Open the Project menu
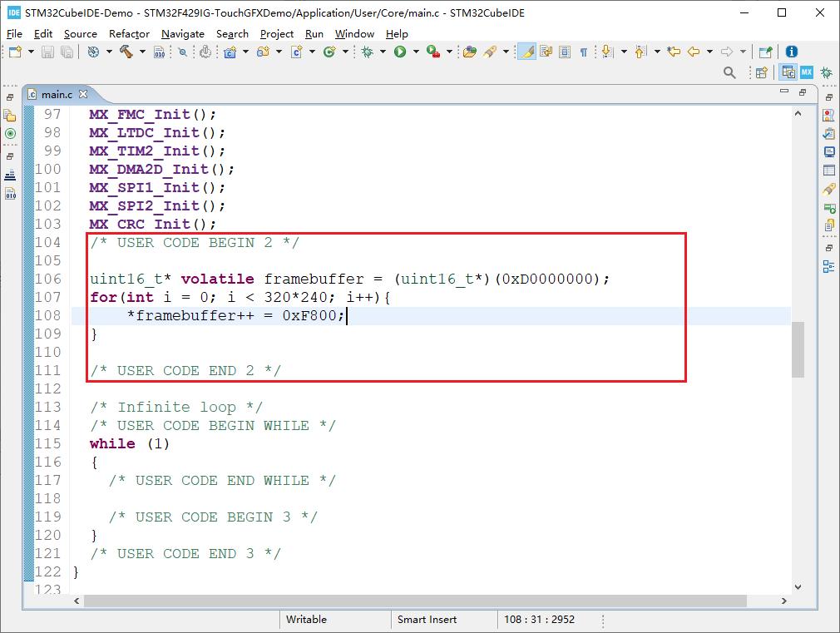This screenshot has width=840, height=633. (x=276, y=33)
